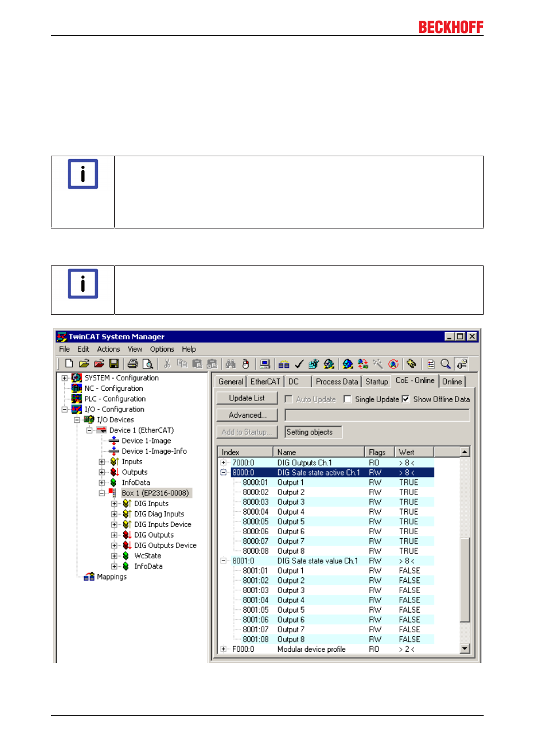Click the New file toolbar icon
Screen dimensions: 534x756
click(x=69, y=364)
